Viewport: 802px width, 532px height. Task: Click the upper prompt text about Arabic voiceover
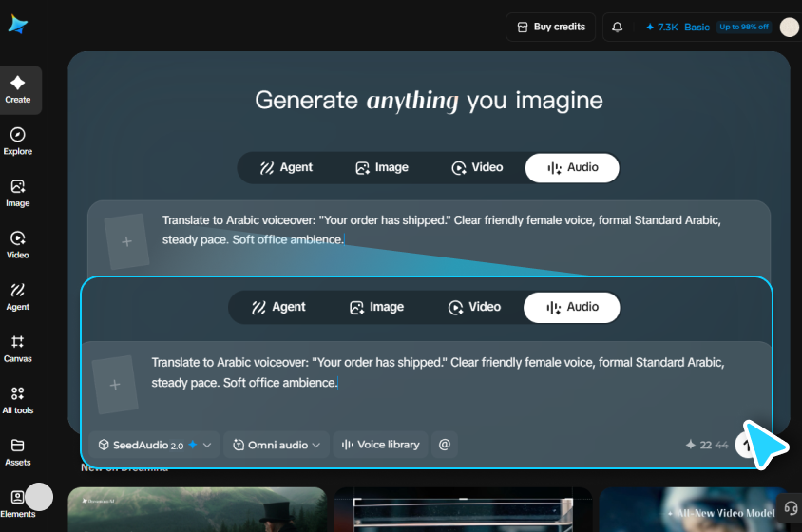pos(442,230)
